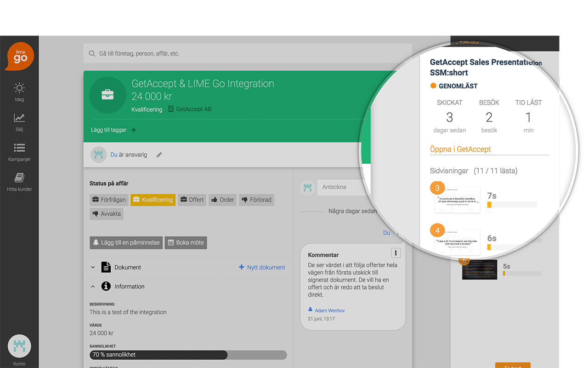Open page 4 slide thumbnail
Image resolution: width=588 pixels, height=368 pixels.
click(458, 242)
